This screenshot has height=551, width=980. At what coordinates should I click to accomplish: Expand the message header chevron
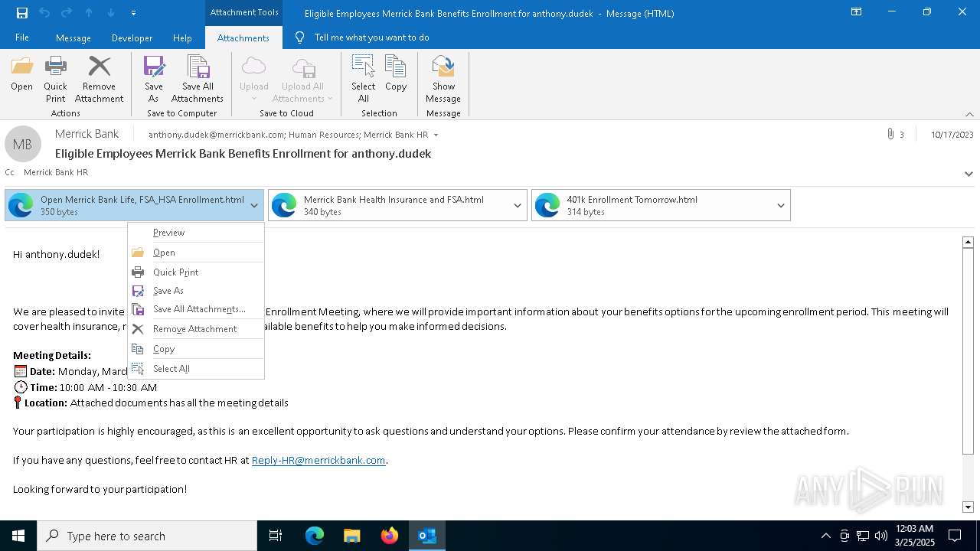click(969, 174)
